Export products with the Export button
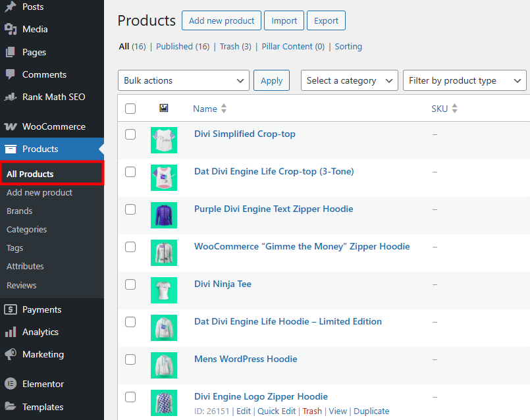 (326, 20)
